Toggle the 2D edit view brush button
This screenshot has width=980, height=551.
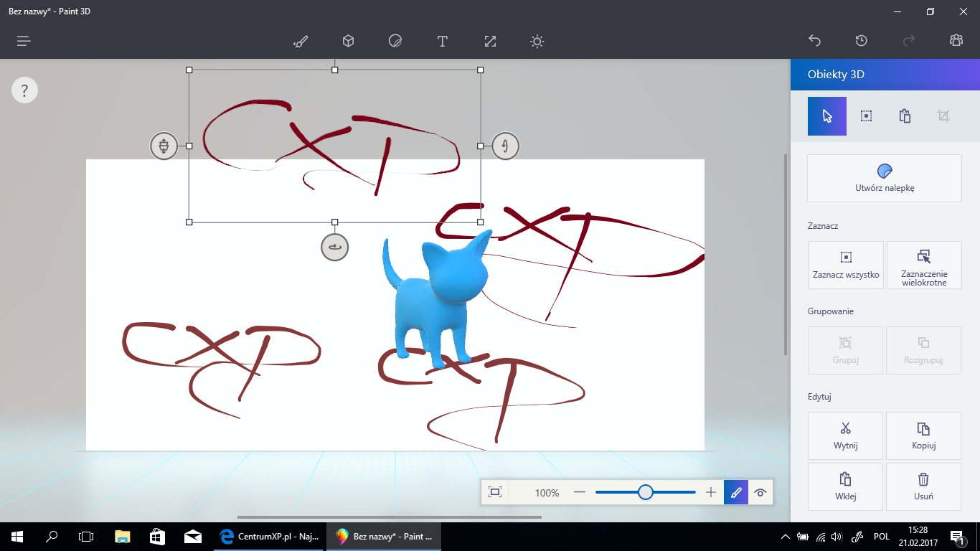coord(736,492)
